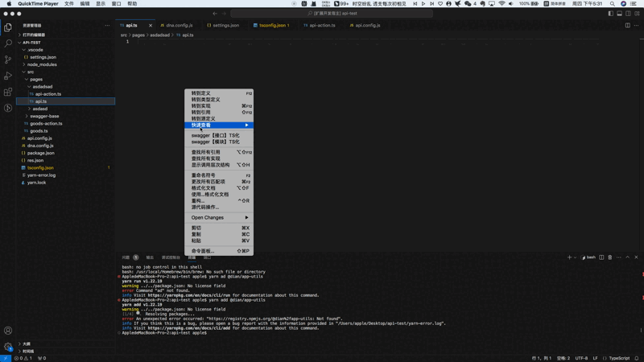Close the api.ts editor tab
This screenshot has width=644, height=362.
click(x=151, y=26)
